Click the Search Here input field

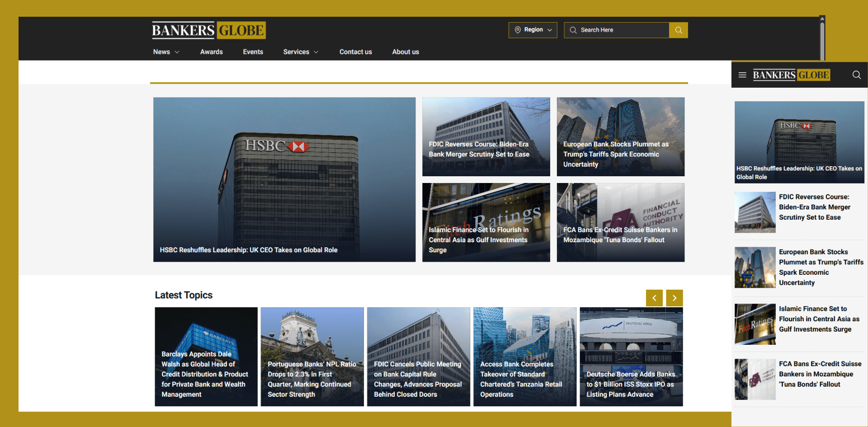point(617,30)
